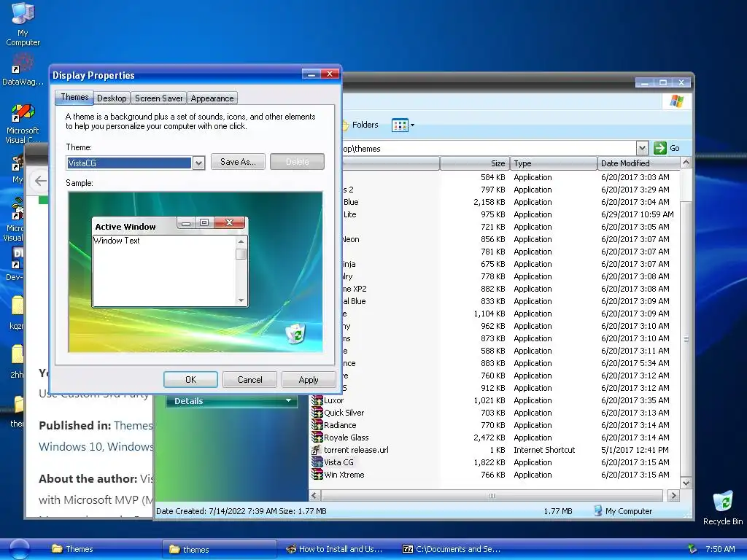The image size is (747, 560).
Task: Select the Vista CG application icon
Action: click(x=317, y=462)
